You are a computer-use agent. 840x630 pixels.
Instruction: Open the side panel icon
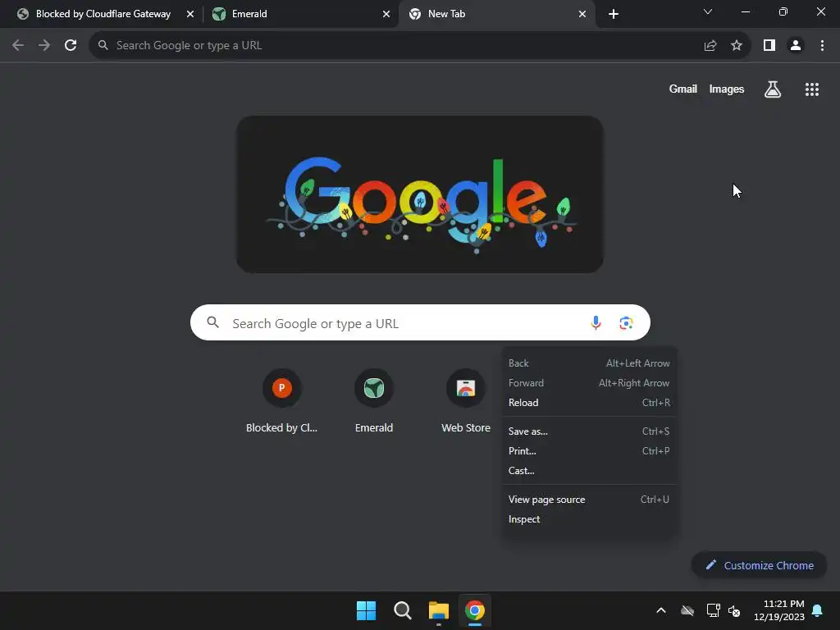point(769,46)
